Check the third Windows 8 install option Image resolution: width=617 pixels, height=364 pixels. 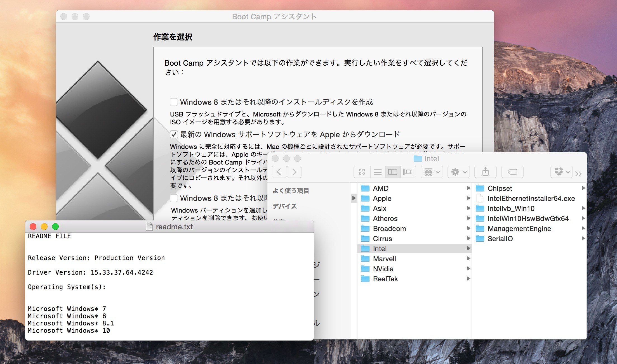pos(174,198)
